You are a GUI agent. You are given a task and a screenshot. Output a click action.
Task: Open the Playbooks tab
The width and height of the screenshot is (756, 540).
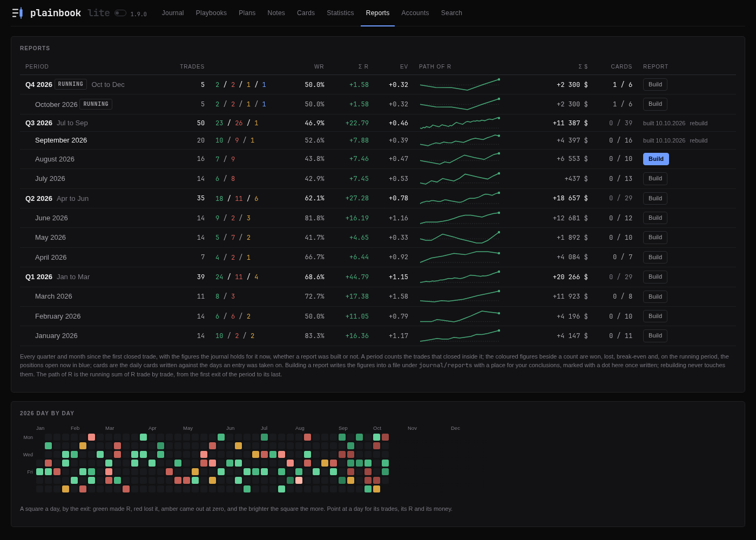pos(211,13)
